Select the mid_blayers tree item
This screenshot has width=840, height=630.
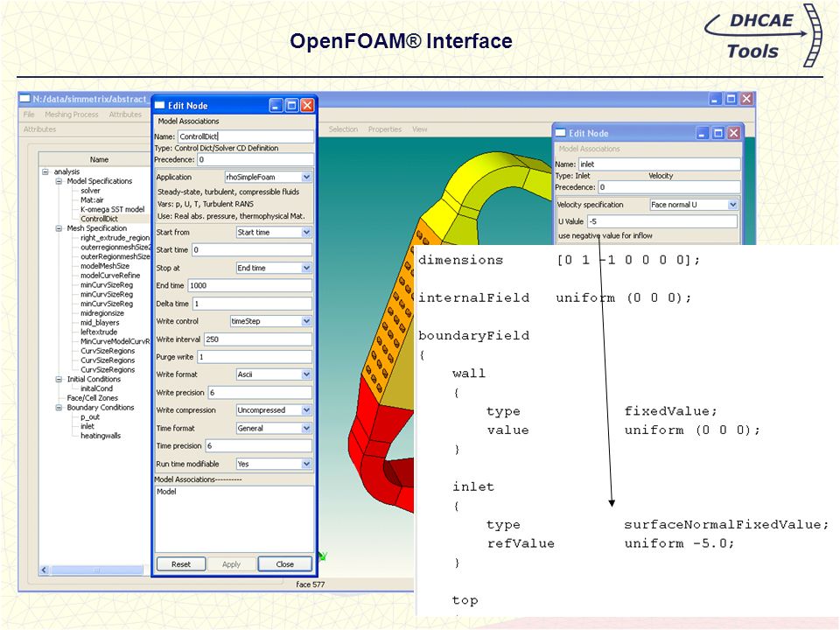click(100, 323)
